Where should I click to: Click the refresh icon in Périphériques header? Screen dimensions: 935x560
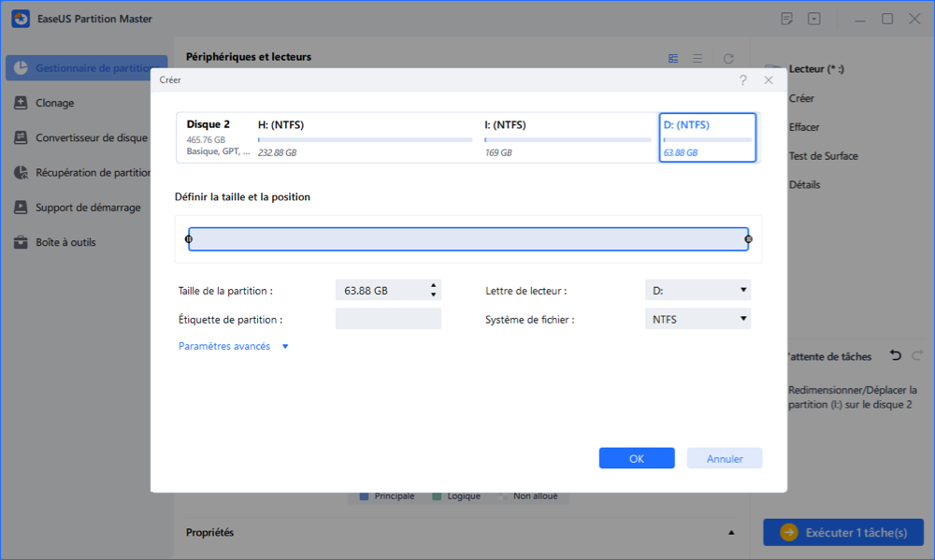coord(728,58)
